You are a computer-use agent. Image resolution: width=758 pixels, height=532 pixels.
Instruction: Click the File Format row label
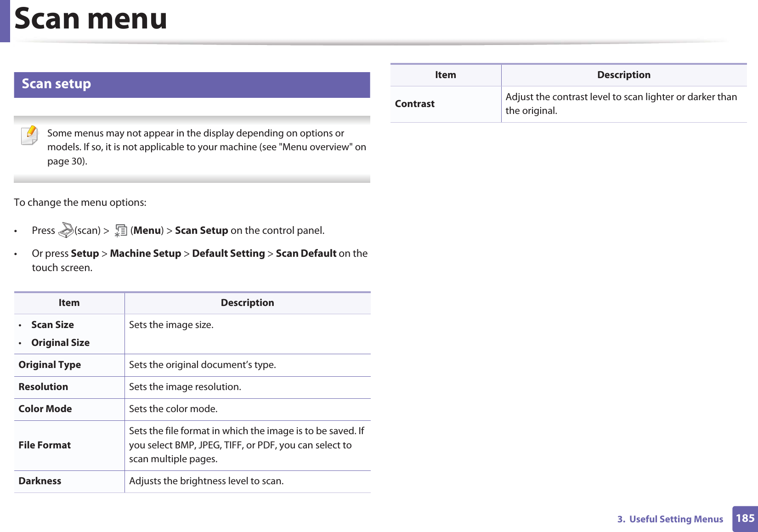[x=45, y=445]
